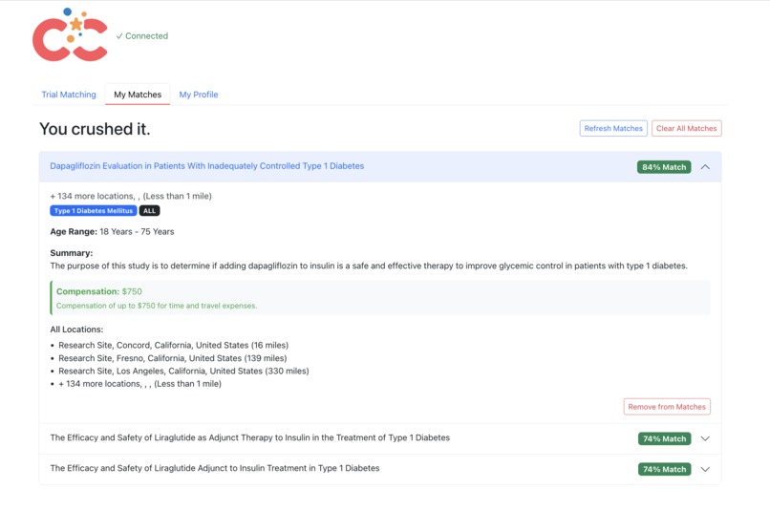Click 'Compensation of up to $750' description text

[x=157, y=306]
